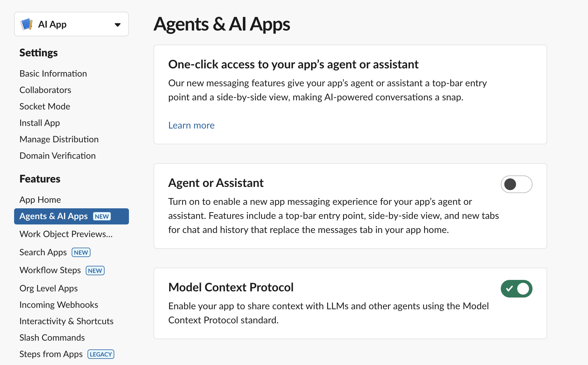
Task: Open the Install App page
Action: (40, 123)
